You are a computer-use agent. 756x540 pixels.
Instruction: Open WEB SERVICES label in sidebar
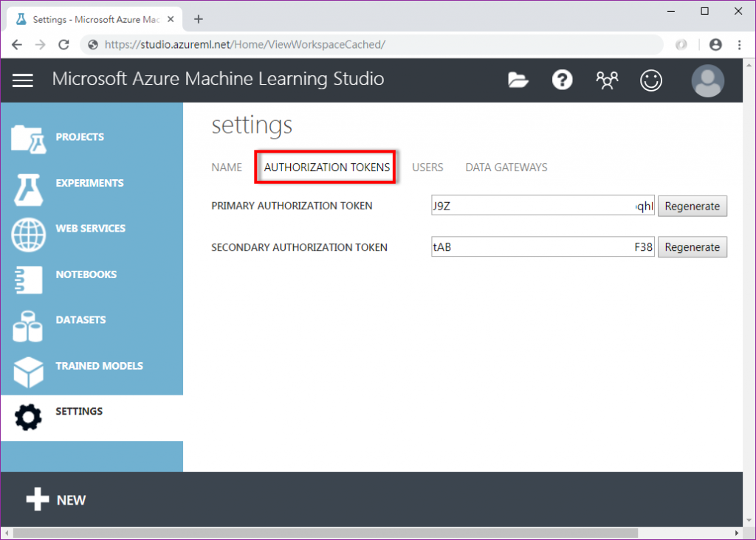pyautogui.click(x=91, y=229)
